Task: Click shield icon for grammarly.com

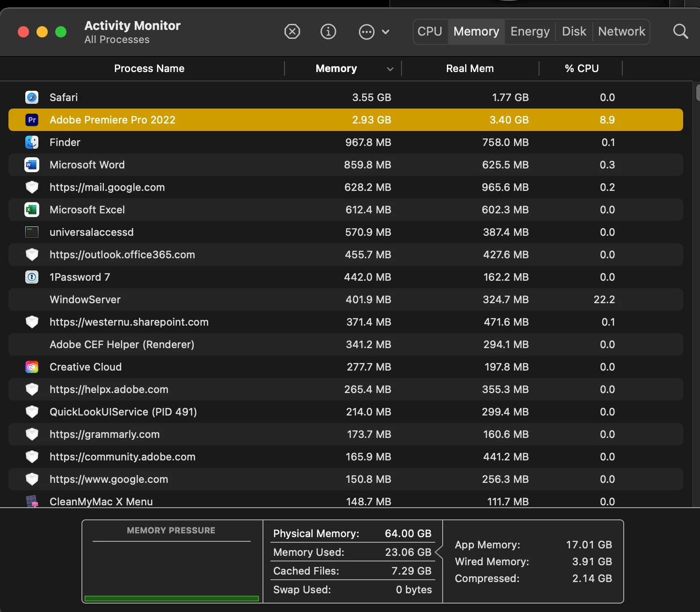Action: coord(32,434)
